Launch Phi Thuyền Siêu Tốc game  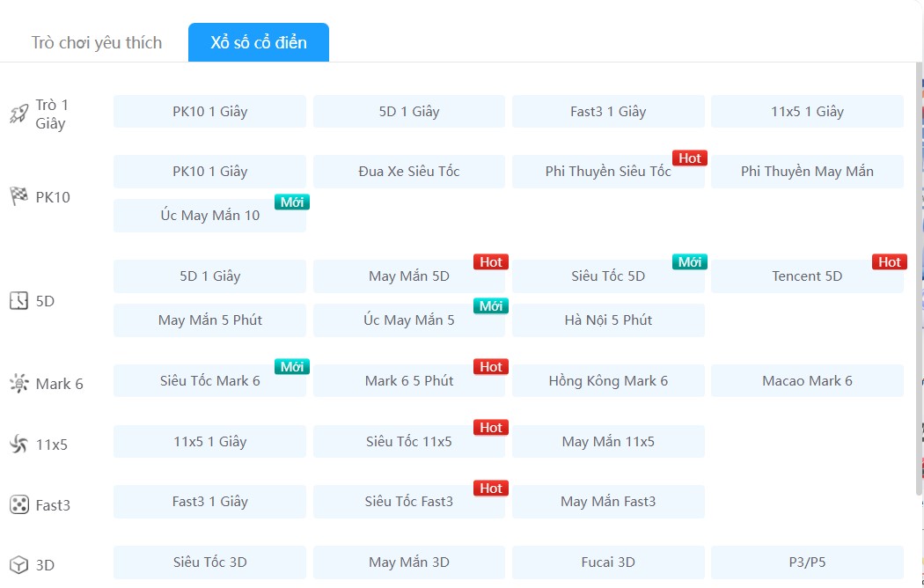click(608, 172)
